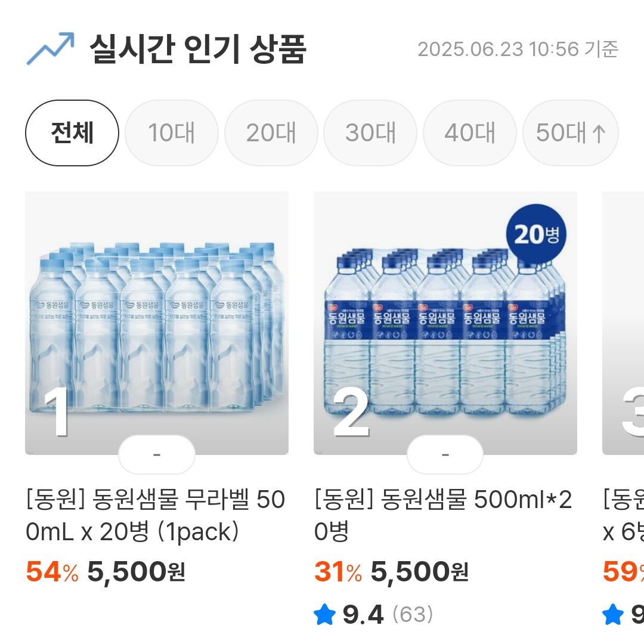
Task: Tap the blue trending arrow icon
Action: click(x=51, y=49)
